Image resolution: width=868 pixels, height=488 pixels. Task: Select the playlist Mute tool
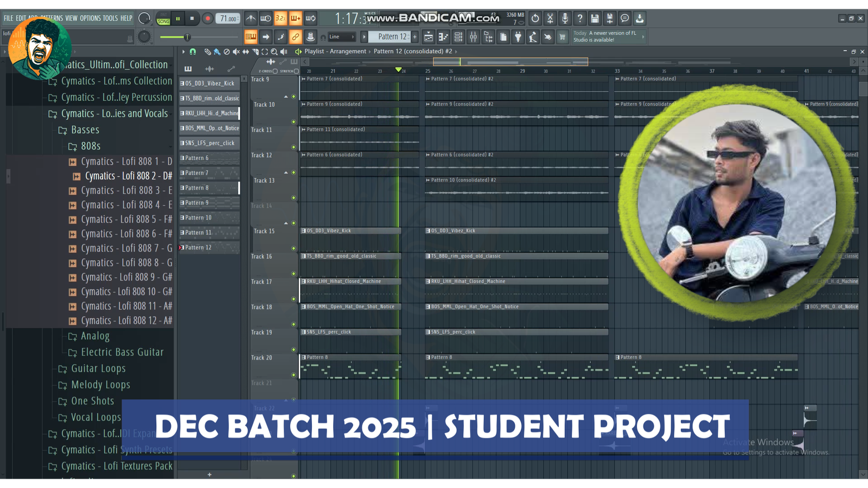pyautogui.click(x=236, y=52)
